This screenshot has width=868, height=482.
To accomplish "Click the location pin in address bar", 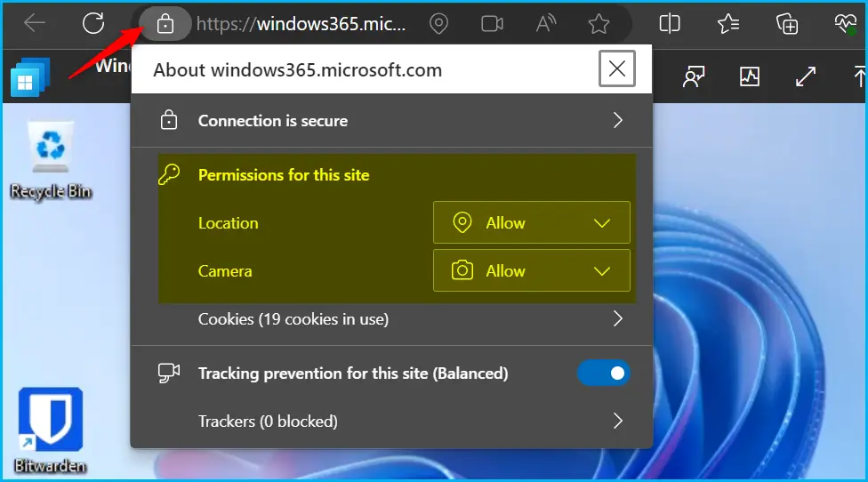I will (438, 24).
